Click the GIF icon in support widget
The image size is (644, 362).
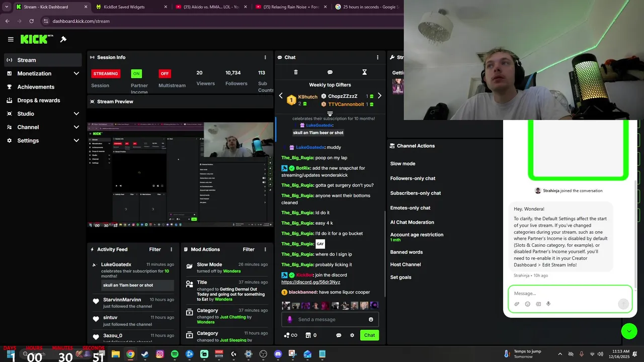click(538, 304)
